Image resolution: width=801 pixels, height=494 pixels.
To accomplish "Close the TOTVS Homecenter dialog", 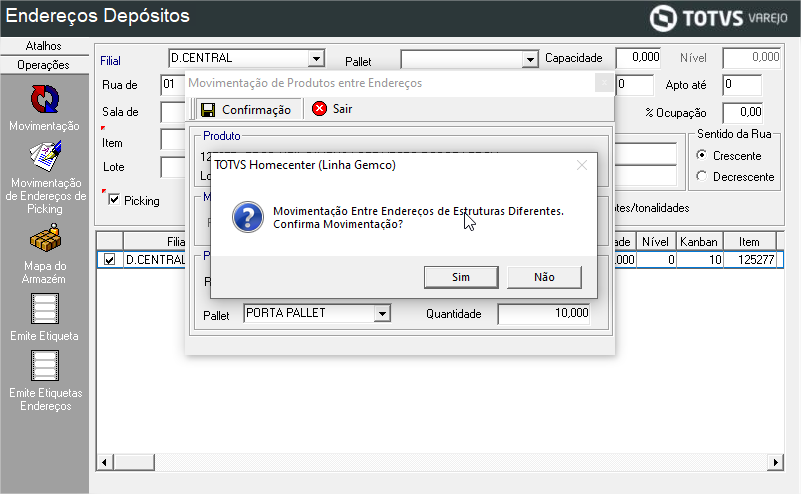I will pos(581,165).
